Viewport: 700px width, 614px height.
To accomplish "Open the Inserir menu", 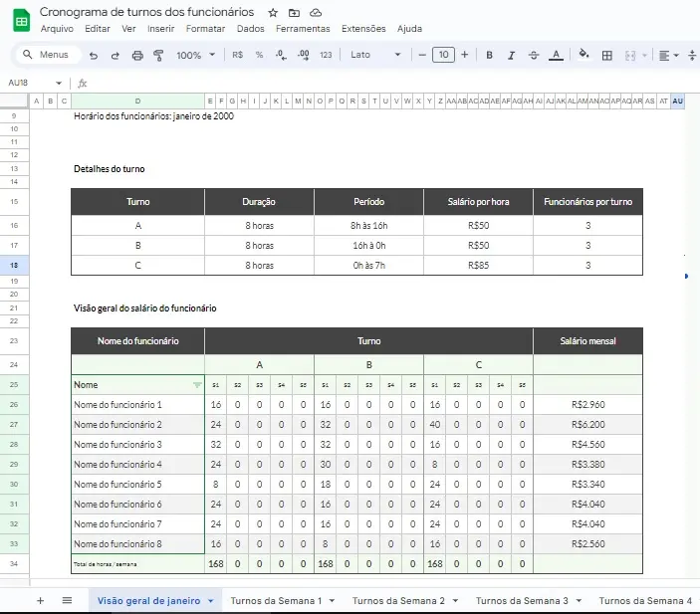I will click(x=160, y=29).
